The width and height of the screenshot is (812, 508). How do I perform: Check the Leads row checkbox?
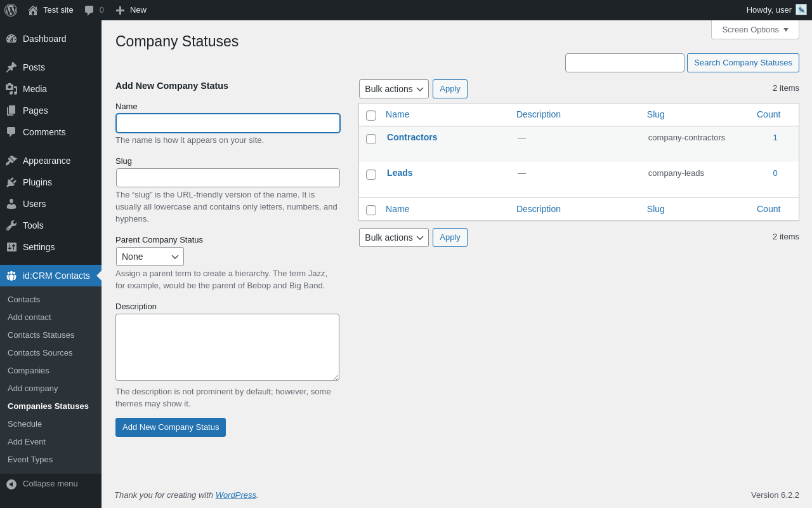[x=371, y=175]
